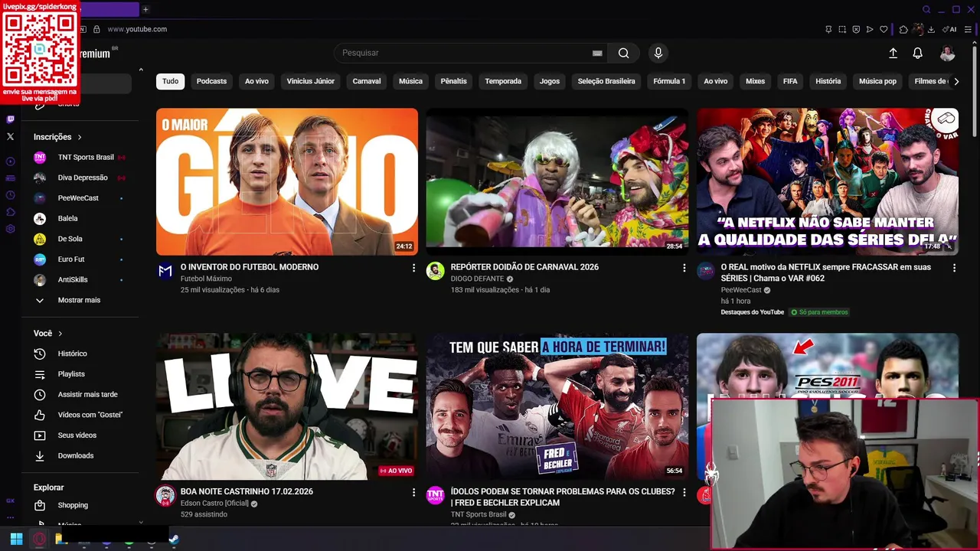Open browser downloads arrow icon
Image resolution: width=980 pixels, height=551 pixels.
[x=931, y=29]
